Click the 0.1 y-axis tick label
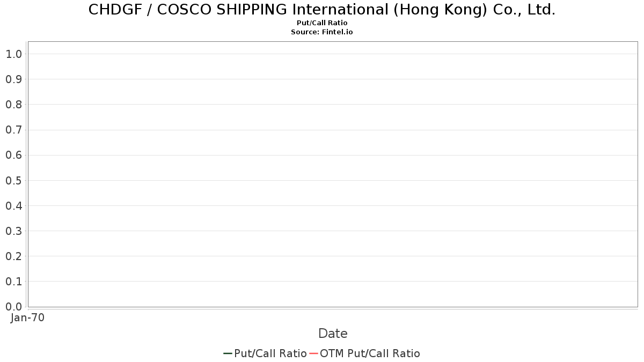The width and height of the screenshot is (644, 362). (14, 282)
